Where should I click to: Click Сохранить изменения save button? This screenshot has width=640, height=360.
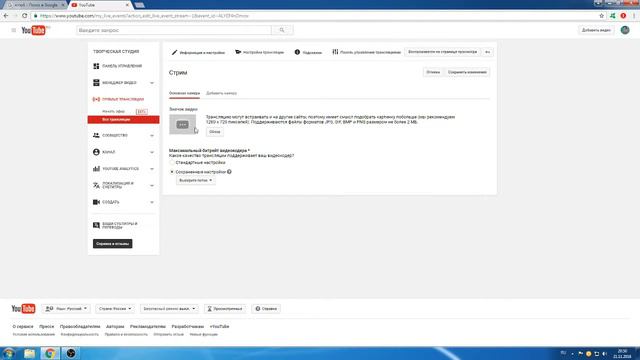(x=467, y=72)
